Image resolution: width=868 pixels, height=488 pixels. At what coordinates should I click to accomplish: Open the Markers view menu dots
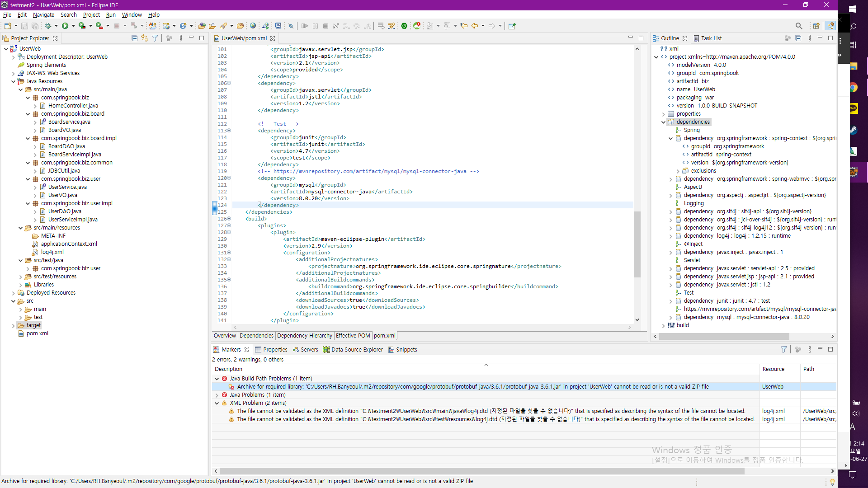point(810,349)
